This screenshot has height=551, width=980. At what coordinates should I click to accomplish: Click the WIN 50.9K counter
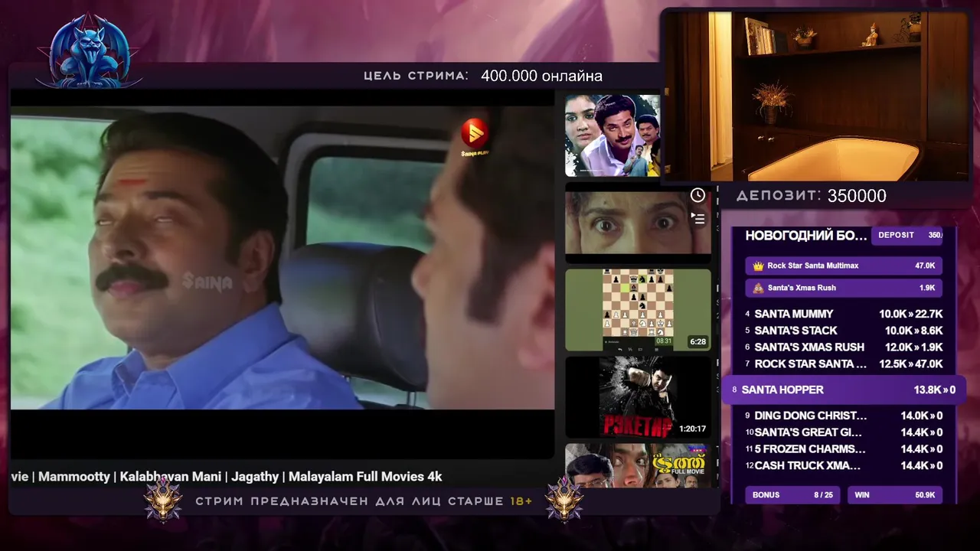point(894,495)
